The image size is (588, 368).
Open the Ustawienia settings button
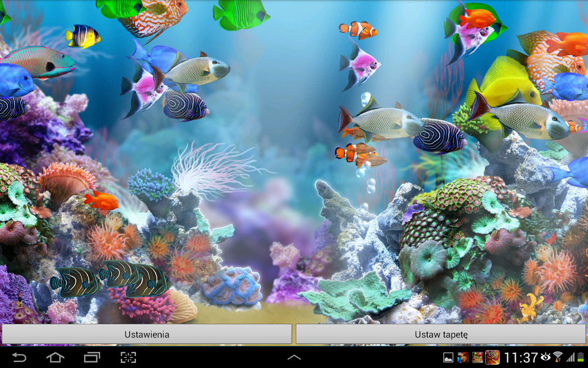tap(147, 334)
